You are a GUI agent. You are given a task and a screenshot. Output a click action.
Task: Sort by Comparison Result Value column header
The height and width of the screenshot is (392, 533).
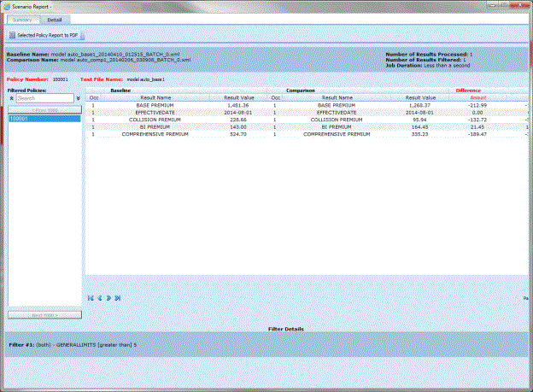point(420,97)
